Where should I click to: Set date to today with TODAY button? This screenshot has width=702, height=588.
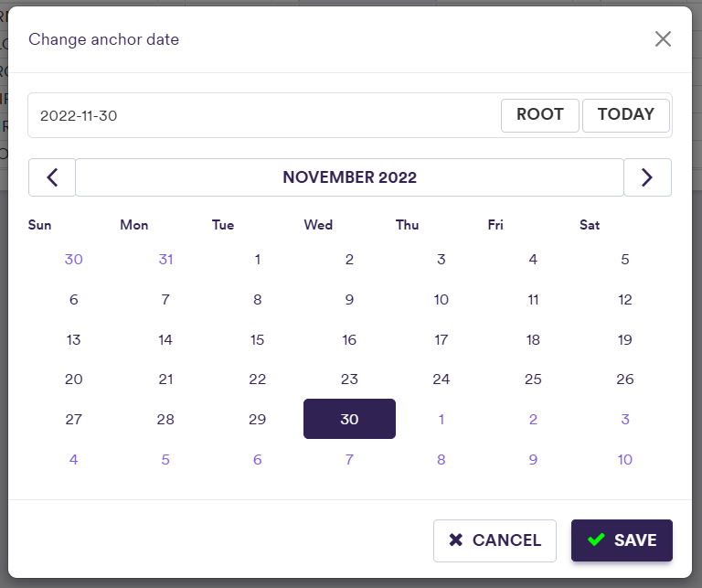[x=625, y=115]
